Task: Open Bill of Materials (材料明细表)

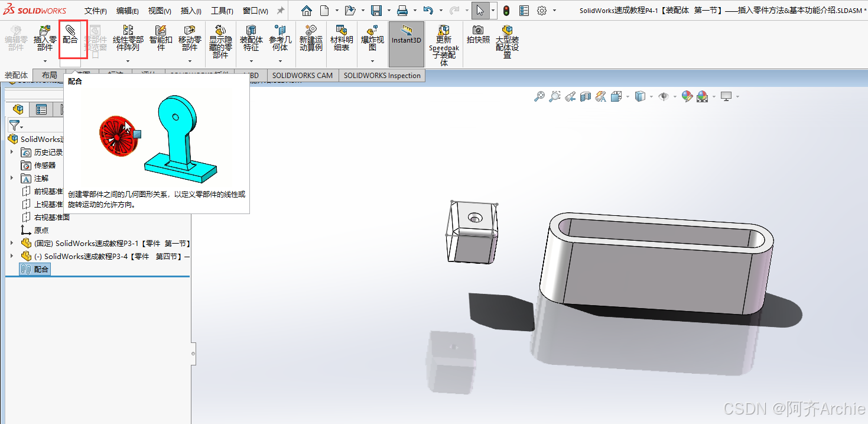Action: click(342, 38)
